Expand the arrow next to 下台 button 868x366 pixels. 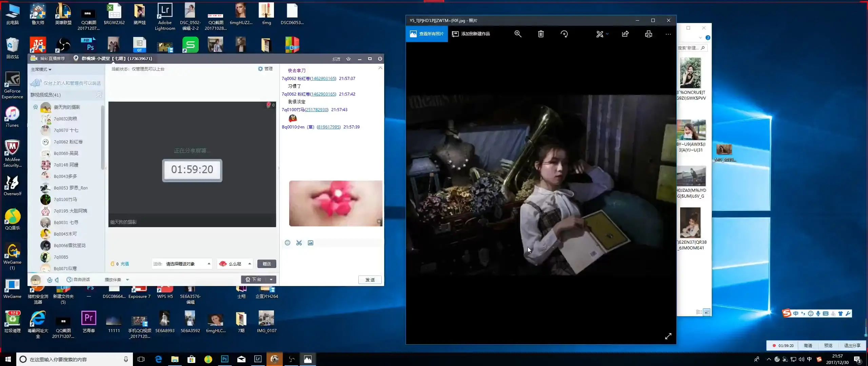pyautogui.click(x=271, y=280)
